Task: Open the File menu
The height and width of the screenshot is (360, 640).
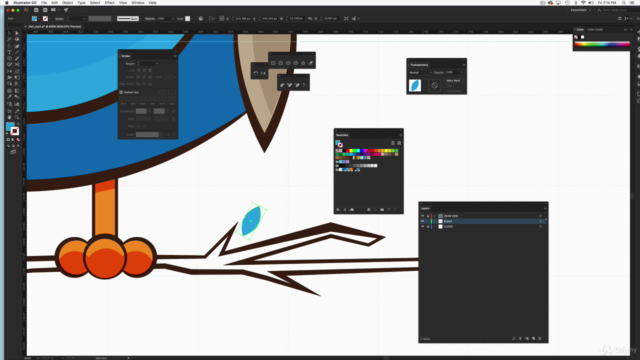Action: click(44, 2)
